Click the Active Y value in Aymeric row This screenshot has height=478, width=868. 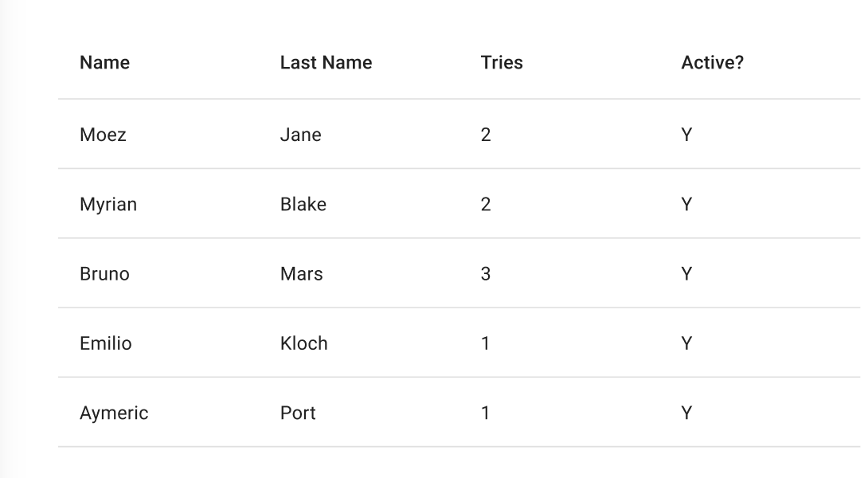[x=686, y=413]
